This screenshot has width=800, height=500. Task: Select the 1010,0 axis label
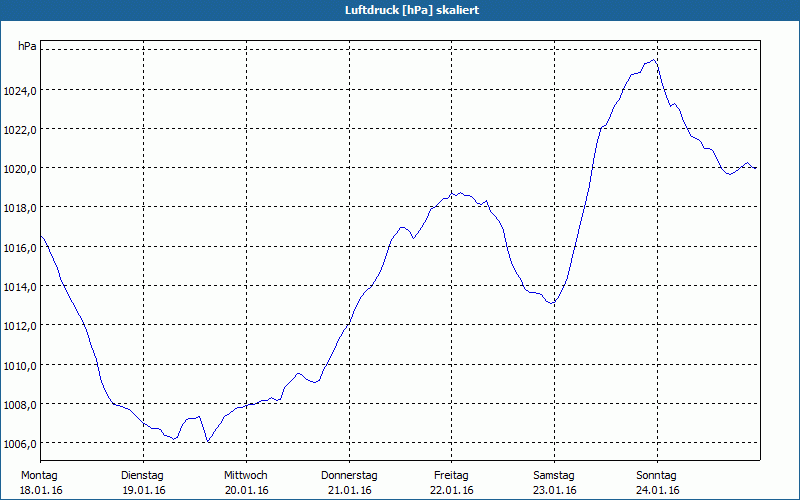click(20, 366)
